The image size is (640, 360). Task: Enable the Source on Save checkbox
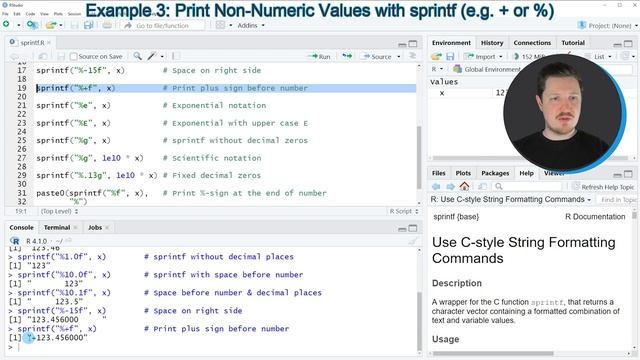[x=73, y=56]
